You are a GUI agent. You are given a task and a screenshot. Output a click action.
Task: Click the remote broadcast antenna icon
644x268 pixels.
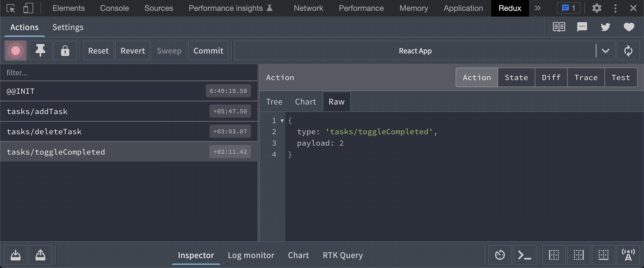pos(628,255)
